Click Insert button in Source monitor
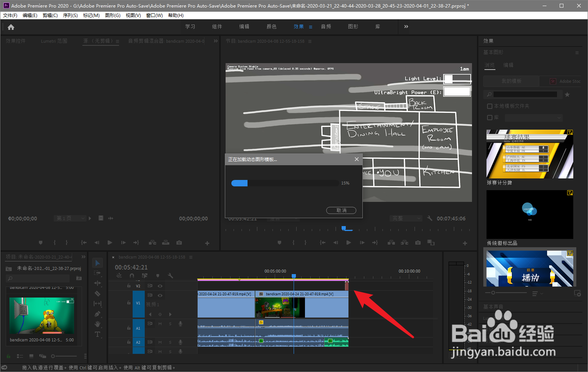 pos(152,243)
